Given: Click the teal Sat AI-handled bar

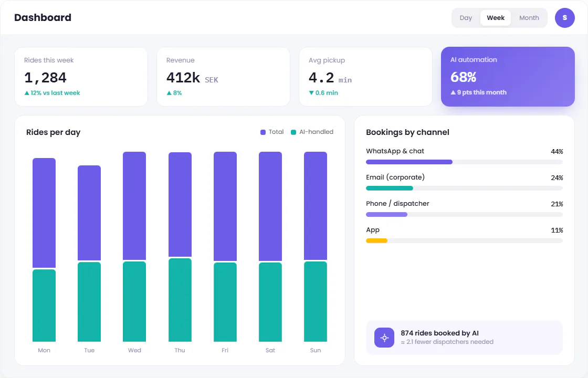Looking at the screenshot, I should (270, 302).
